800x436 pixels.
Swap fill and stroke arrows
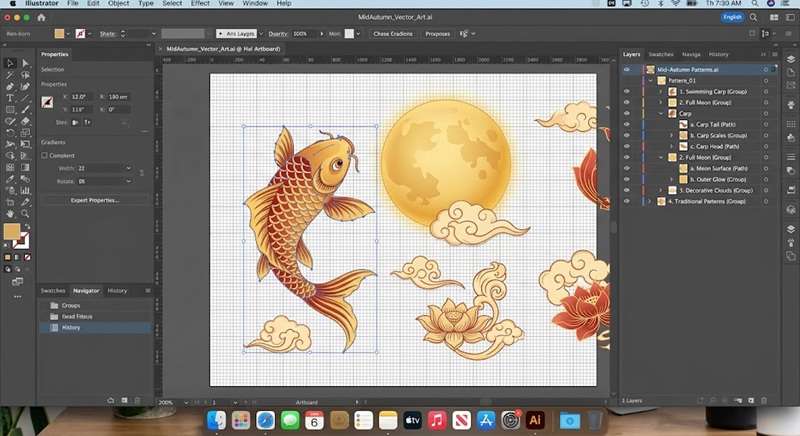(x=28, y=226)
